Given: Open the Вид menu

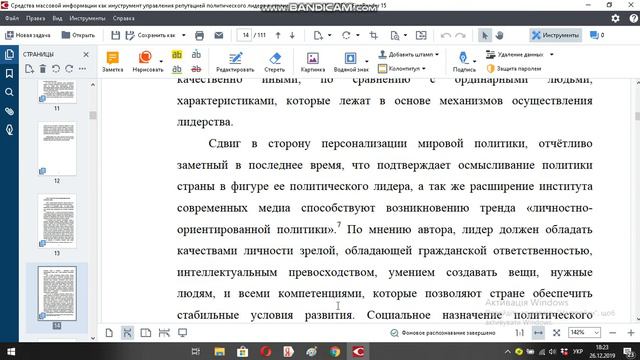Looking at the screenshot, I should (57, 18).
